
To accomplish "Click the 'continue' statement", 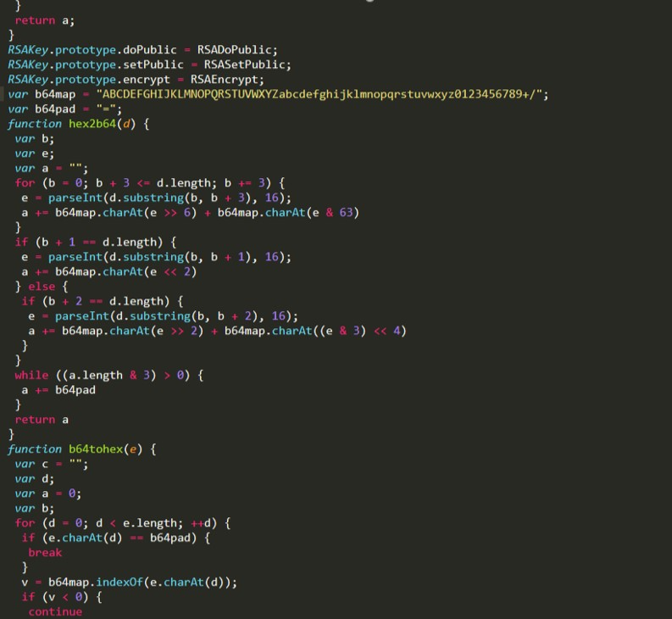I will click(55, 612).
